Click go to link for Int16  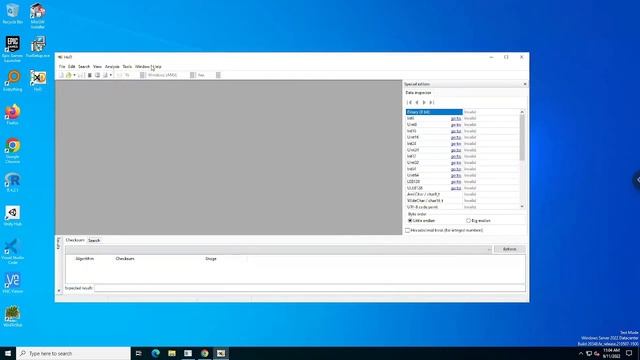point(456,131)
